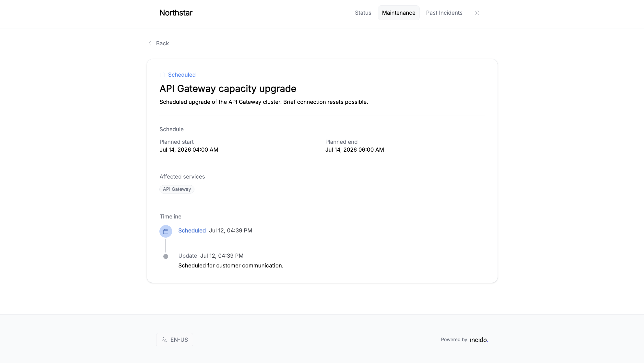Click the Northstar logo title
Image resolution: width=644 pixels, height=363 pixels.
point(176,13)
